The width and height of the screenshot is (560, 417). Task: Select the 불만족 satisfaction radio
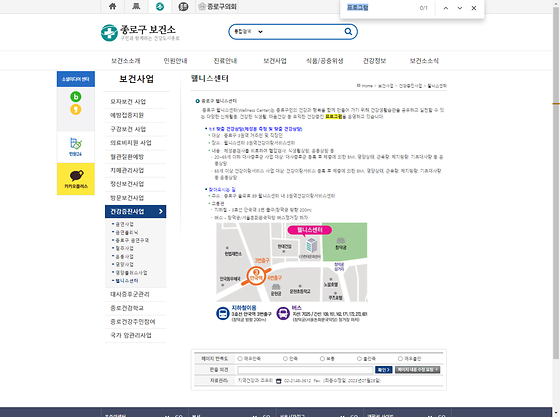tap(360, 358)
